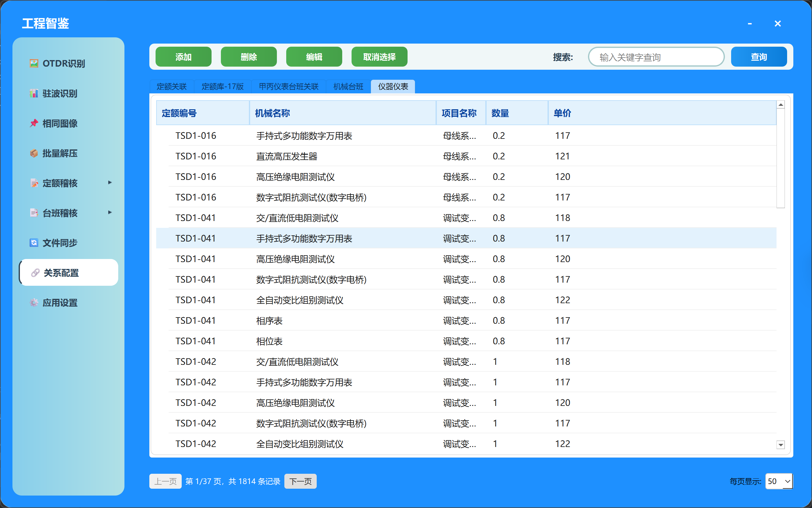Image resolution: width=812 pixels, height=508 pixels.
Task: Select TSD1-016 手持式多功能数字万用表 row
Action: coord(466,136)
